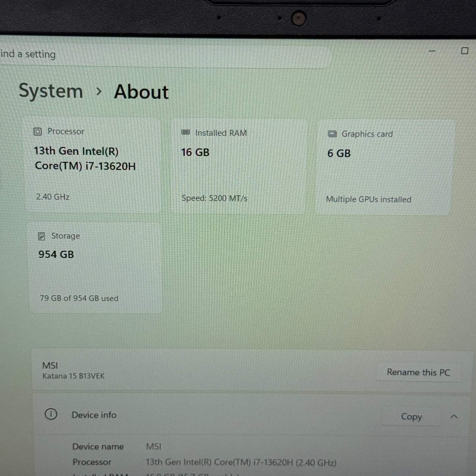The image size is (476, 476).
Task: Select the '2.40 GHz' text
Action: (53, 197)
